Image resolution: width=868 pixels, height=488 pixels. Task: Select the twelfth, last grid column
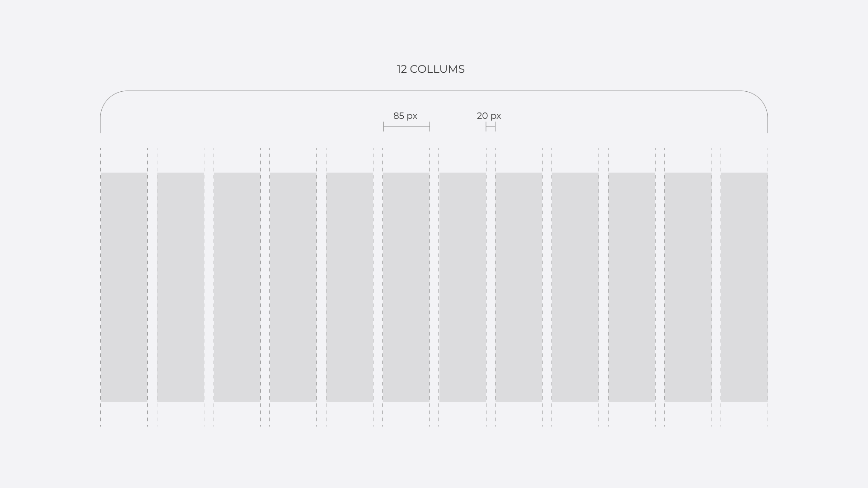click(x=744, y=287)
